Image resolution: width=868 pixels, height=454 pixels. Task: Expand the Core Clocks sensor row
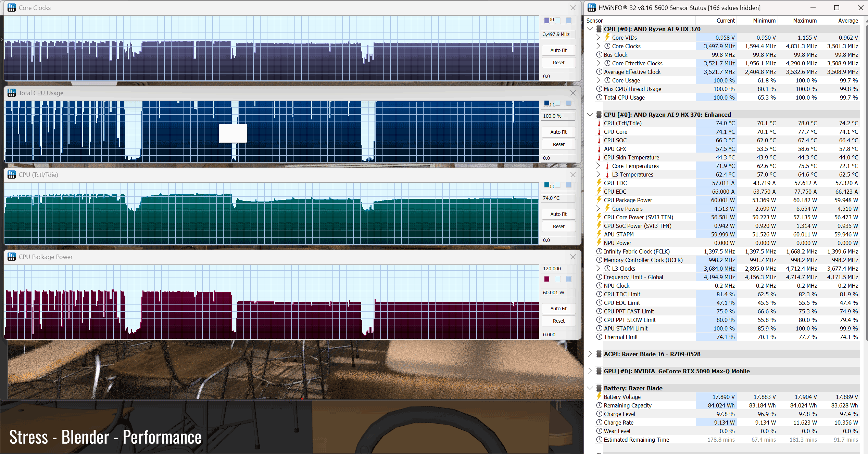pyautogui.click(x=598, y=46)
